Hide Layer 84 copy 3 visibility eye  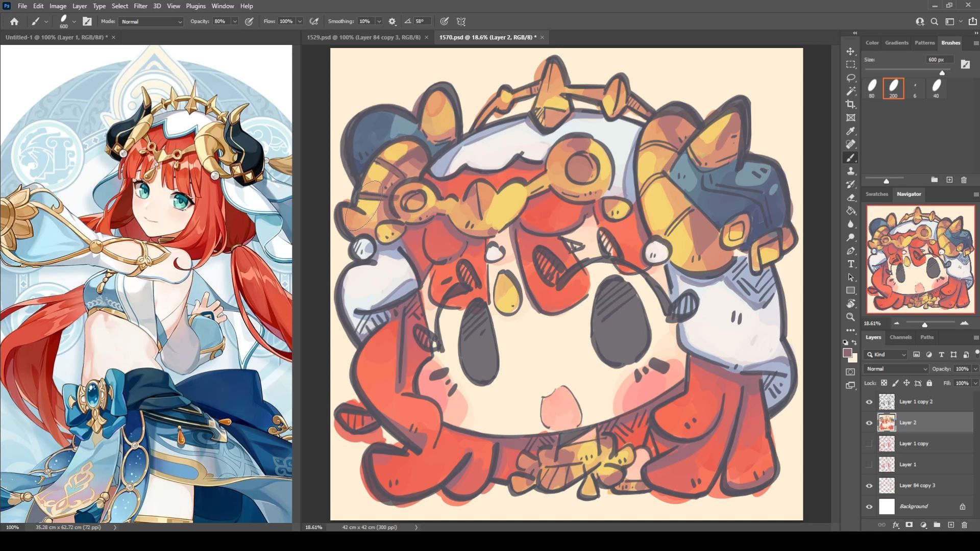coord(869,485)
